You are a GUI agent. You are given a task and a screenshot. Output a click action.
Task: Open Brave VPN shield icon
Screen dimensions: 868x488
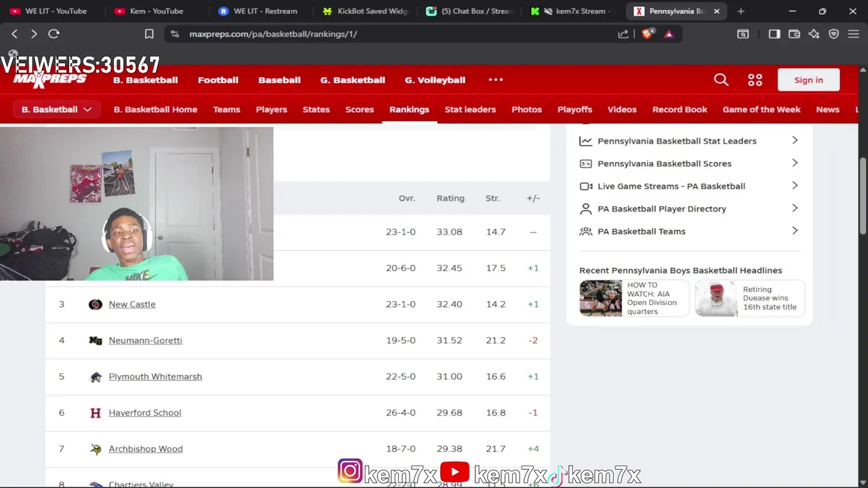(x=834, y=34)
